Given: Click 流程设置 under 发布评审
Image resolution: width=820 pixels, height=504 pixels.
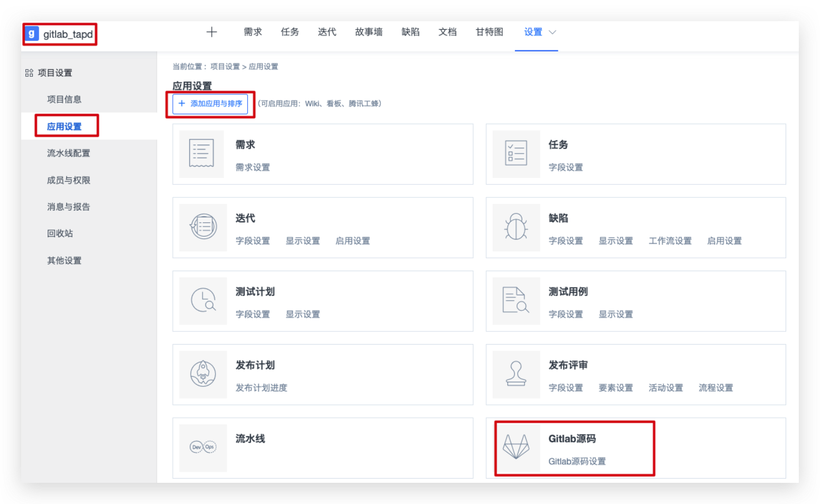Looking at the screenshot, I should click(x=716, y=388).
